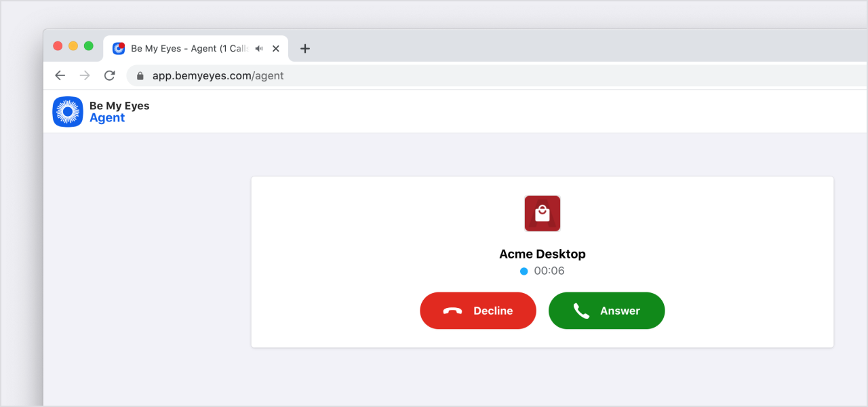The width and height of the screenshot is (868, 407).
Task: Click the blue status dot beside the call timer
Action: 524,271
